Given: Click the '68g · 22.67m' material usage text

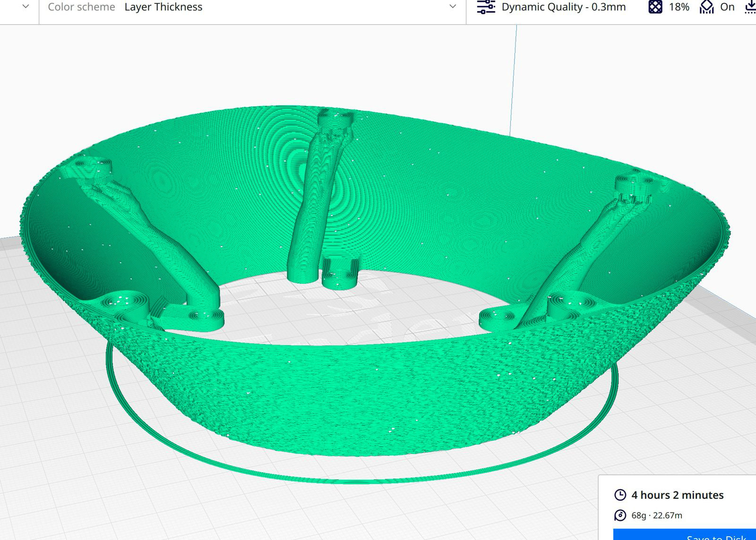Looking at the screenshot, I should tap(657, 515).
